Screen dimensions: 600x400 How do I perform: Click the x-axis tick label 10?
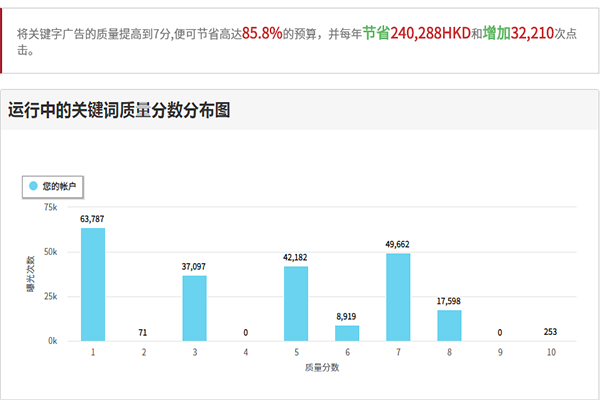coord(551,352)
